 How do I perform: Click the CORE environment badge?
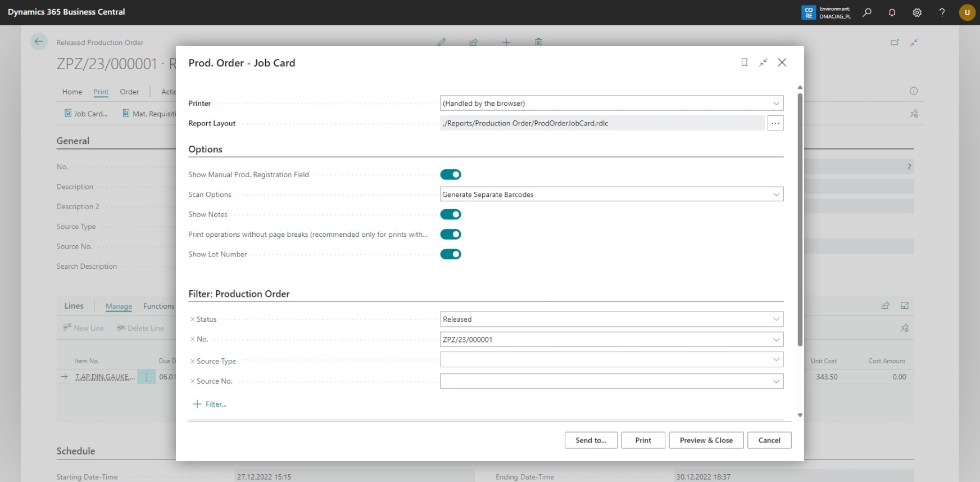coord(809,12)
